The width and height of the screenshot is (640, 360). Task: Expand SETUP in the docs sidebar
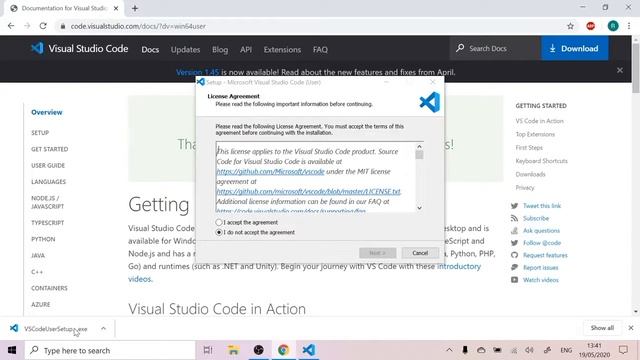click(40, 133)
